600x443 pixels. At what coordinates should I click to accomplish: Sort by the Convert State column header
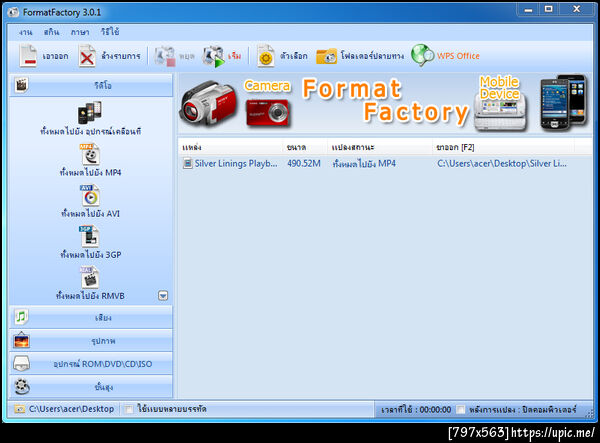click(380, 147)
